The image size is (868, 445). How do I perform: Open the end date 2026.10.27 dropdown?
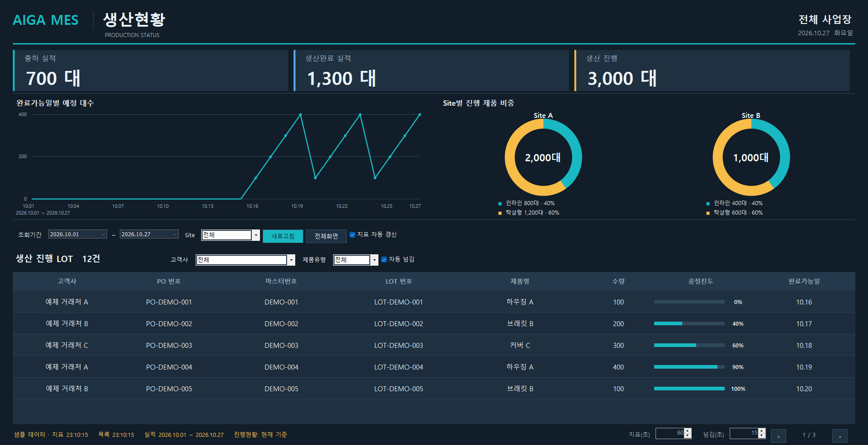pos(175,234)
